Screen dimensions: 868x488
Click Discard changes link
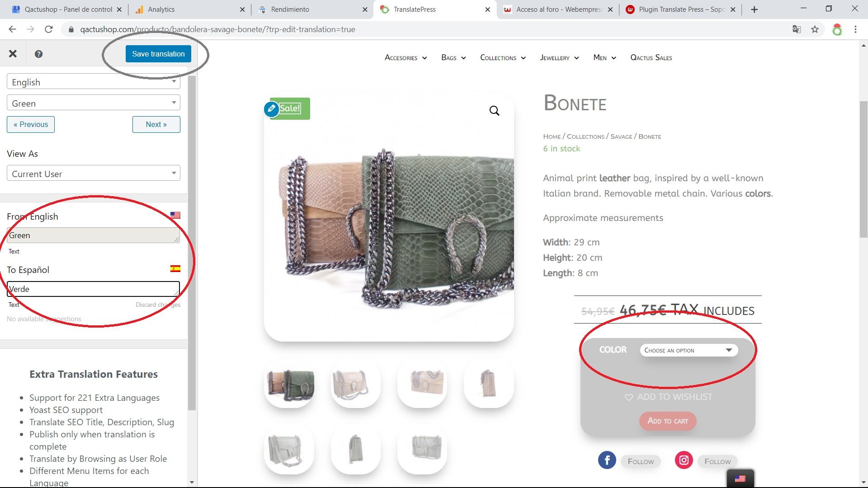[x=158, y=305]
